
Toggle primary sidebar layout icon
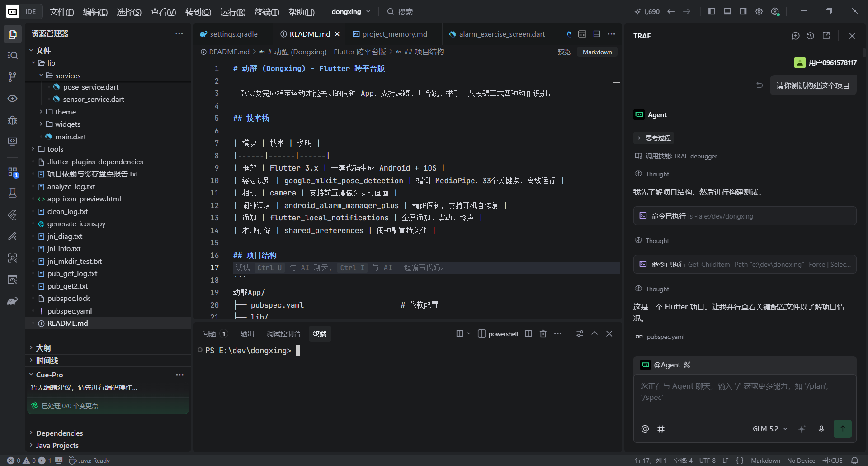click(712, 11)
